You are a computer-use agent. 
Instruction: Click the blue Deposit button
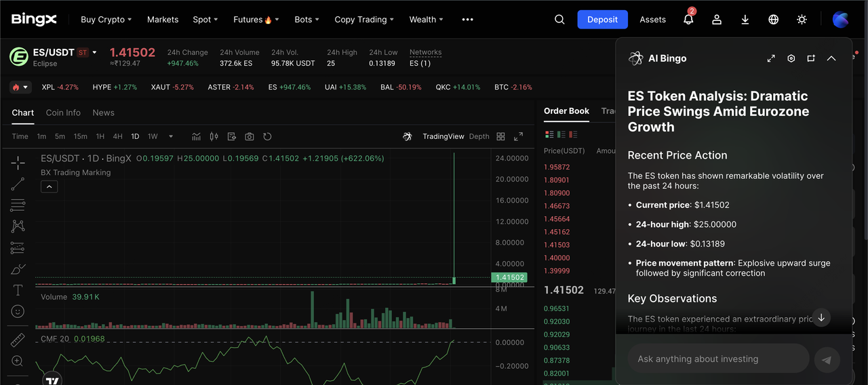(602, 20)
